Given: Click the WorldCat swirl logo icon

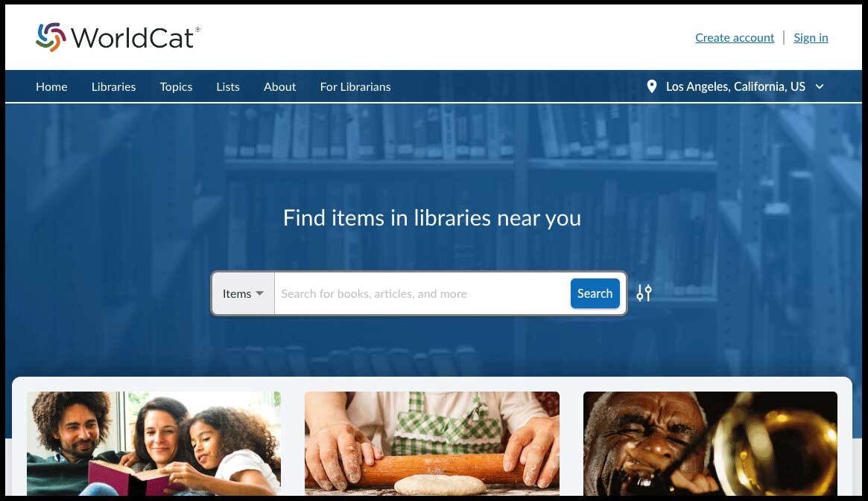Looking at the screenshot, I should pyautogui.click(x=51, y=37).
